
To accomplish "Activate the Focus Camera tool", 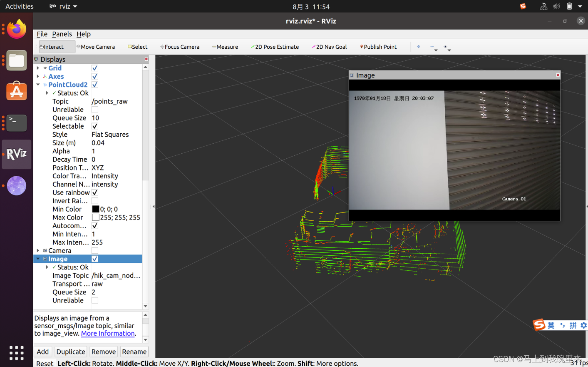I will 180,47.
